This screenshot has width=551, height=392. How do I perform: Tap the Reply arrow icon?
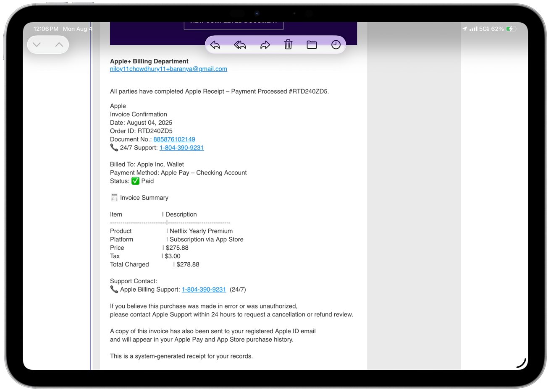click(215, 45)
